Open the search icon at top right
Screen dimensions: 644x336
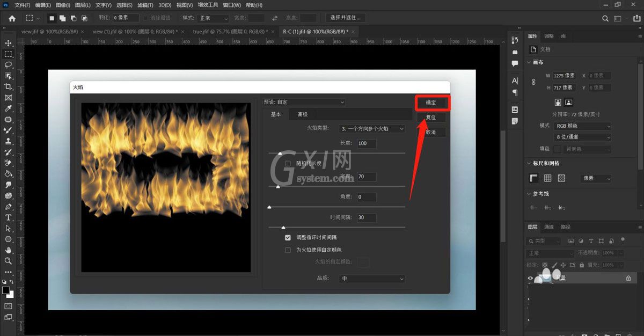pos(605,18)
